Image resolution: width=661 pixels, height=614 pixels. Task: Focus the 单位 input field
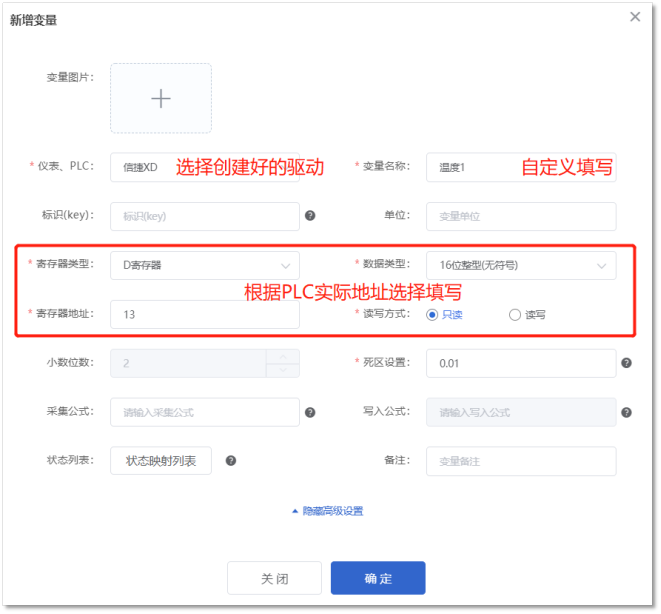521,216
